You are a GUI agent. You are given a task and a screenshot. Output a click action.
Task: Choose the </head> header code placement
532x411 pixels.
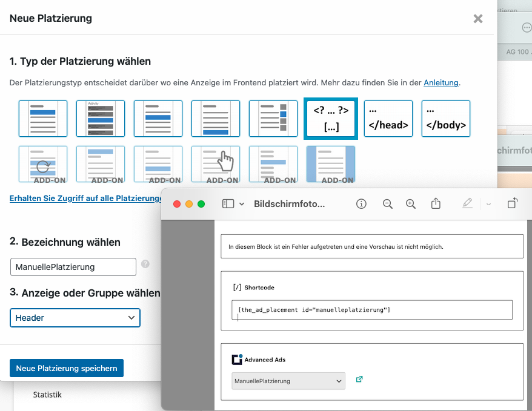[388, 119]
